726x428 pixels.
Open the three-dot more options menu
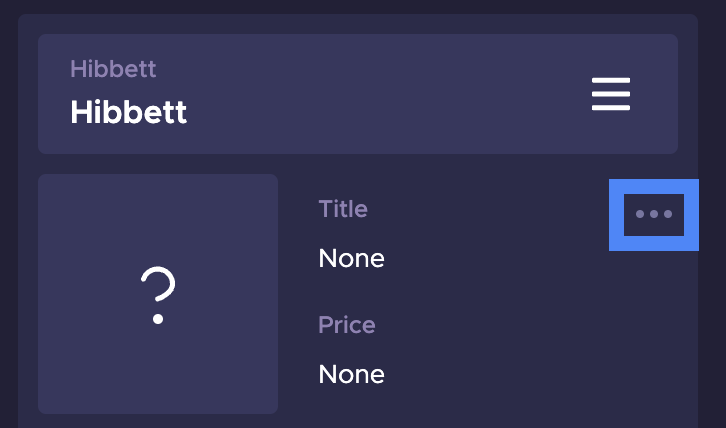654,214
